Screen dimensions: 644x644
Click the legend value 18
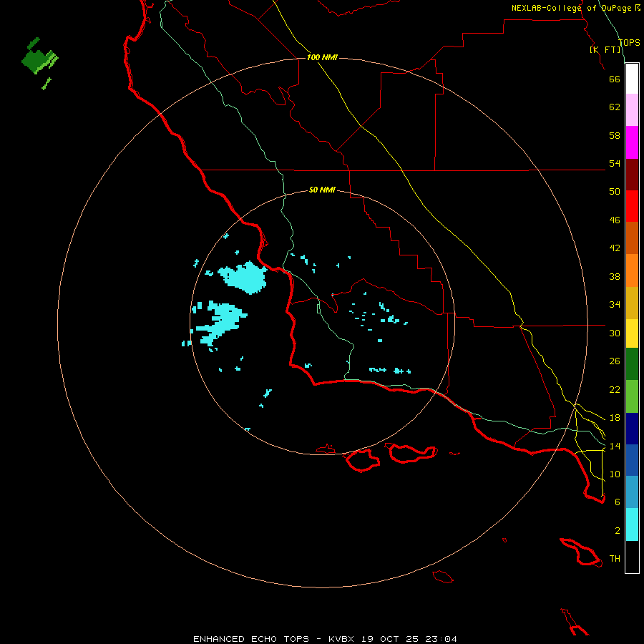pyautogui.click(x=615, y=418)
